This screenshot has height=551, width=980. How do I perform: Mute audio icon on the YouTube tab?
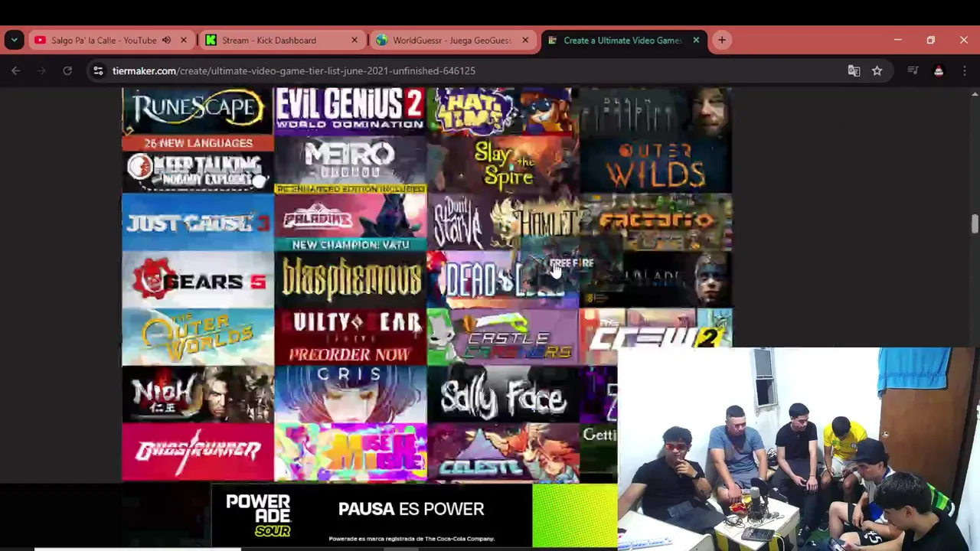point(166,40)
